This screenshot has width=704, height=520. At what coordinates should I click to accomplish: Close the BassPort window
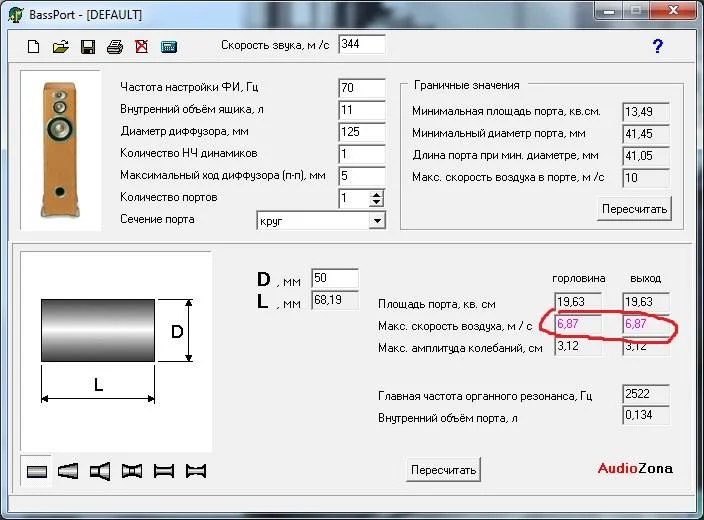(673, 11)
